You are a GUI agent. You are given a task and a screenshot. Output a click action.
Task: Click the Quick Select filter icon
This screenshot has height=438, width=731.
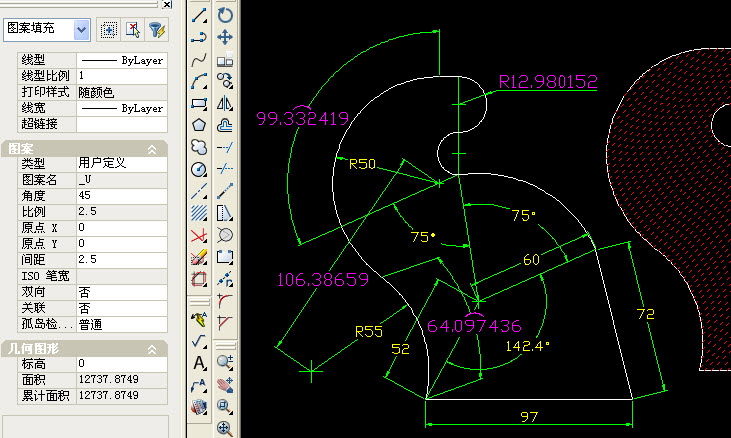157,30
